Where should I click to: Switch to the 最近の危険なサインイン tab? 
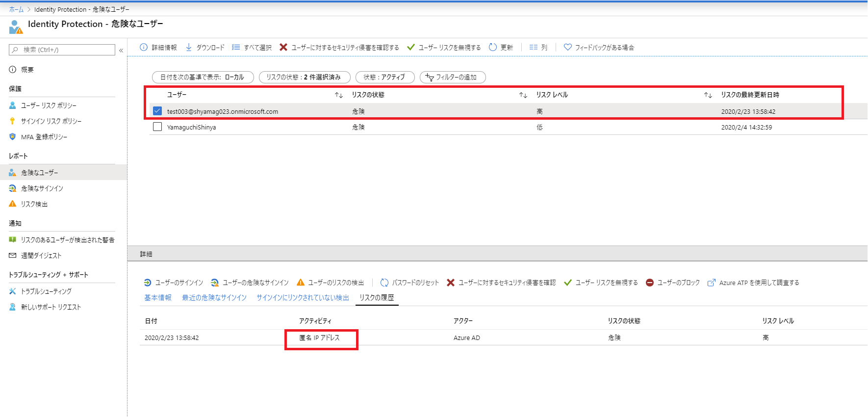(214, 298)
